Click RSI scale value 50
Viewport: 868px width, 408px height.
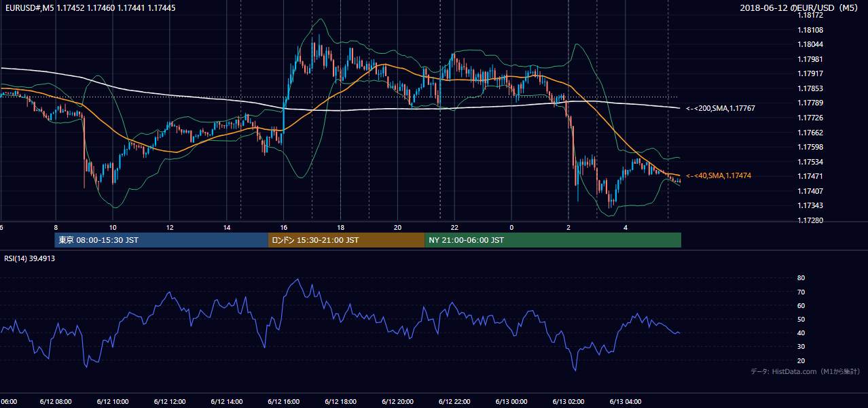coord(801,319)
